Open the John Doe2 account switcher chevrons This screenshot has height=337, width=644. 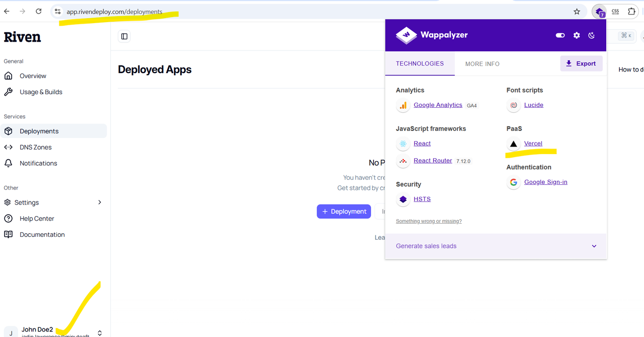(x=100, y=333)
